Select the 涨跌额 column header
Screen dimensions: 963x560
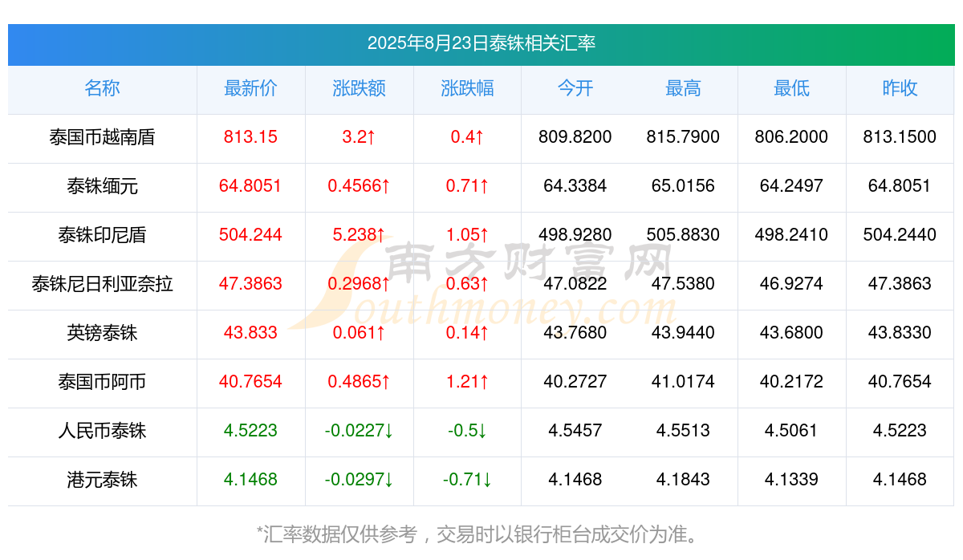[x=359, y=89]
